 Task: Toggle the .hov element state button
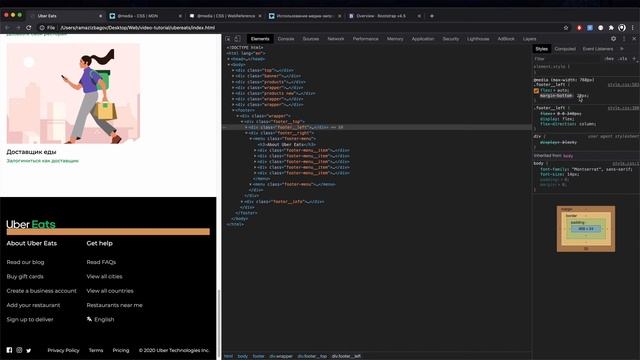point(609,59)
